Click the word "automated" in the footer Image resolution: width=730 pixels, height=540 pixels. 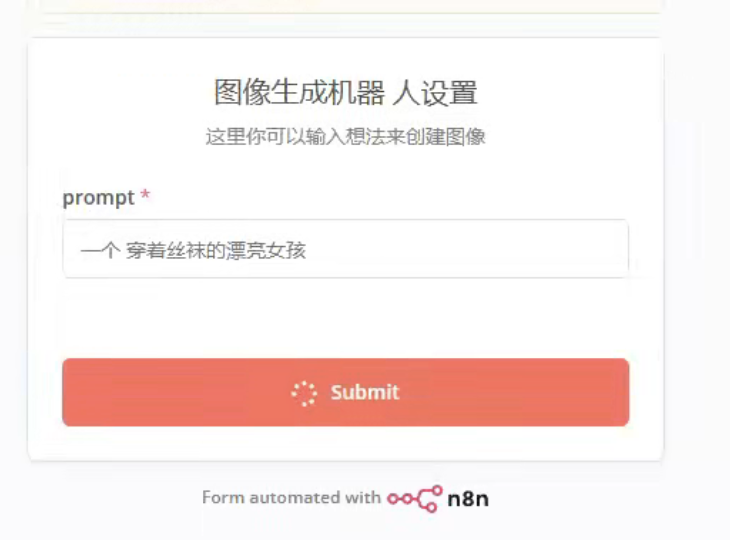(295, 498)
